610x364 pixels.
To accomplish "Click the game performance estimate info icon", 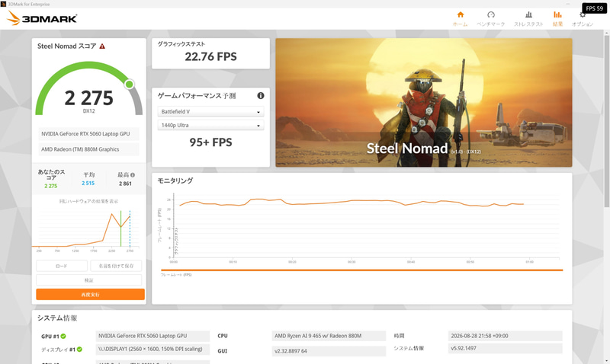I will point(261,95).
